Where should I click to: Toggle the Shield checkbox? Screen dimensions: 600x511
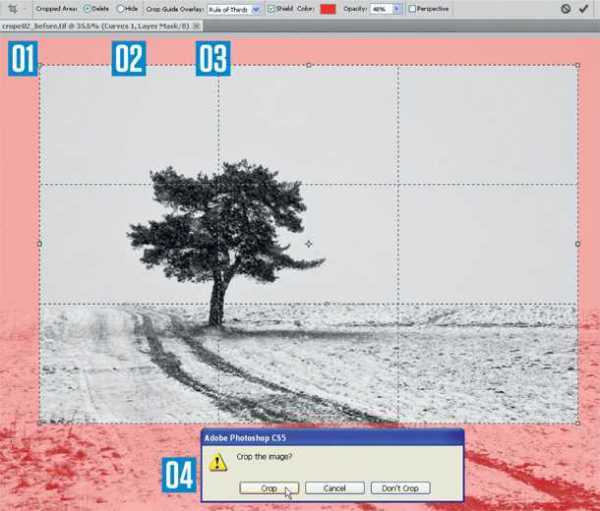[272, 8]
